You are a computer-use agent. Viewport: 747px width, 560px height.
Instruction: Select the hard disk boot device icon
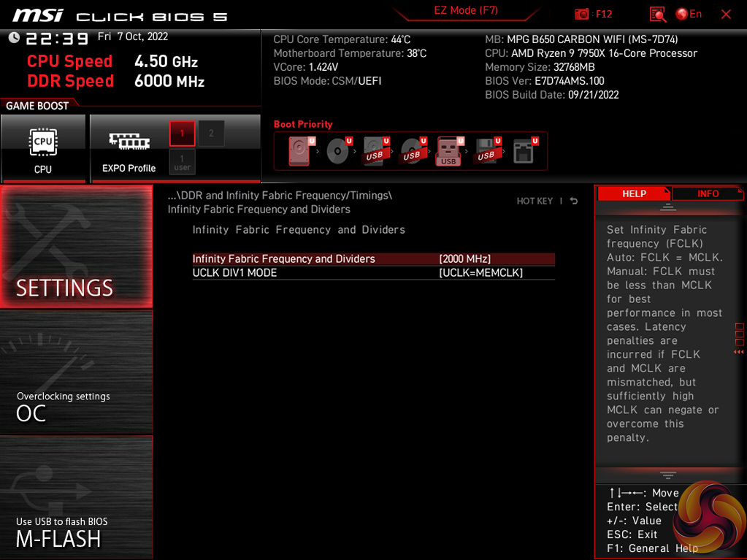click(x=300, y=151)
